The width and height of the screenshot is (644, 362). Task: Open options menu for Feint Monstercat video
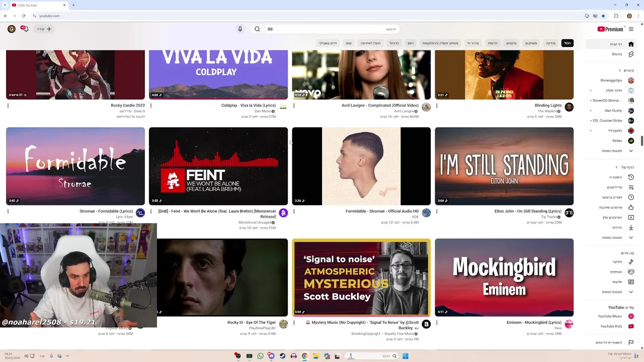click(x=151, y=211)
